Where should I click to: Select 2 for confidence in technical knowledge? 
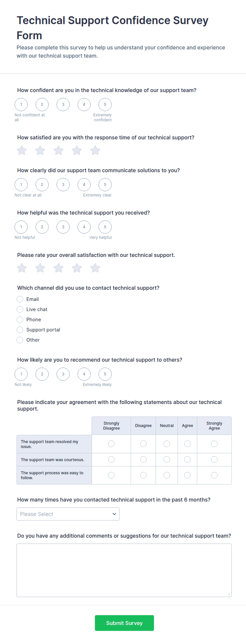click(42, 104)
